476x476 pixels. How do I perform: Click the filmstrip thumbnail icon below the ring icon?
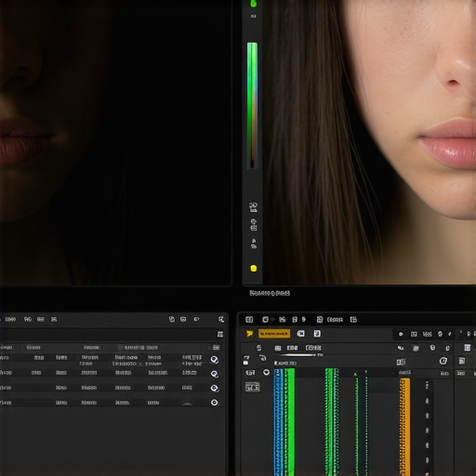(x=252, y=387)
